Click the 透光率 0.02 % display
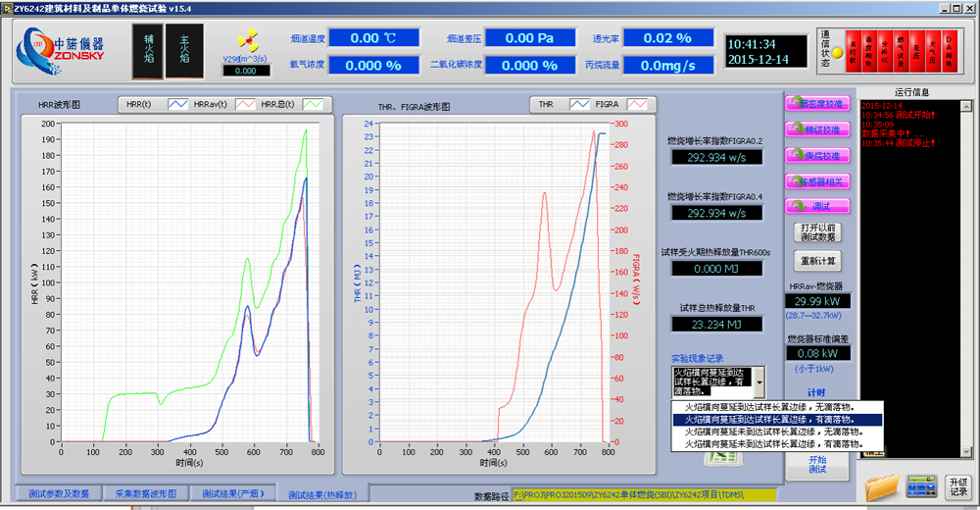Screen dimensions: 980x510 [667, 38]
